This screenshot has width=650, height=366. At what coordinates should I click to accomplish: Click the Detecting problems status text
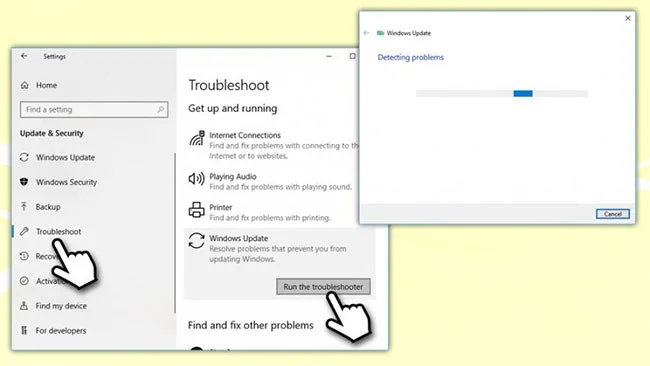[x=410, y=57]
